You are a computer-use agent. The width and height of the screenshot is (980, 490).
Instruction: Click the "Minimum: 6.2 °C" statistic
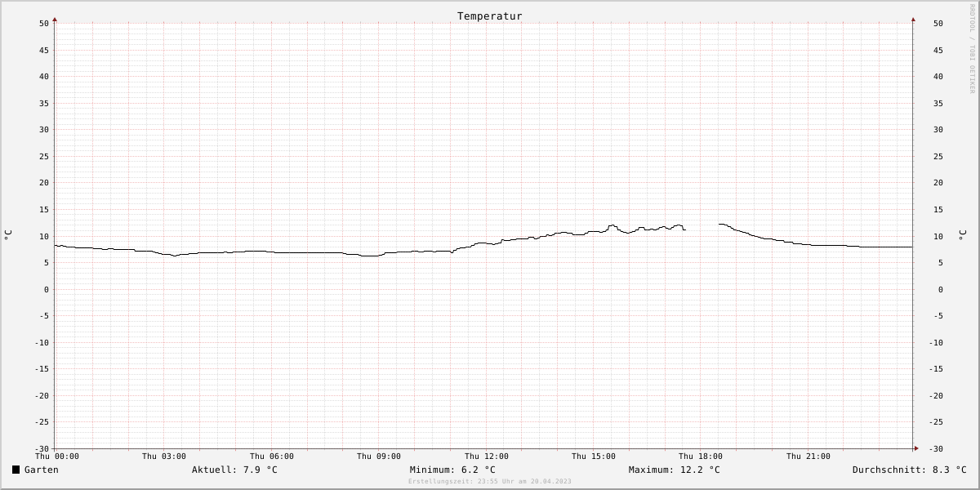pyautogui.click(x=452, y=470)
